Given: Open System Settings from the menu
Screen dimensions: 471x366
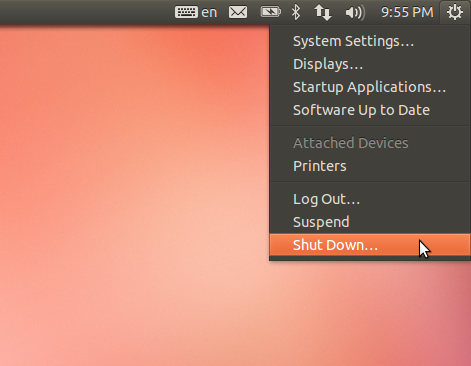Looking at the screenshot, I should tap(370, 41).
